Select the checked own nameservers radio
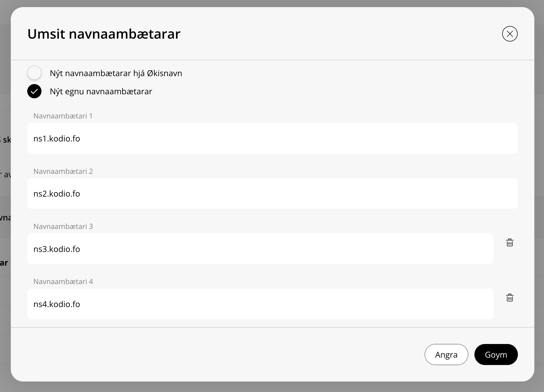 click(34, 91)
